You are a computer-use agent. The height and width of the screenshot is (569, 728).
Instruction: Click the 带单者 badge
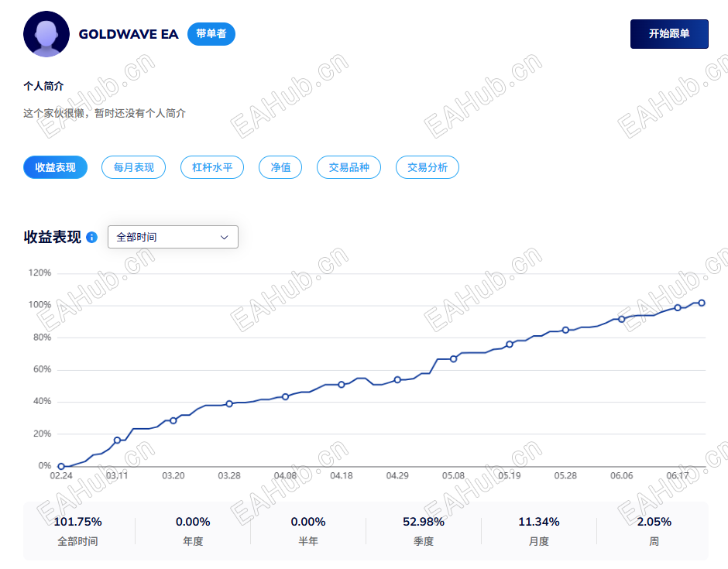point(211,34)
